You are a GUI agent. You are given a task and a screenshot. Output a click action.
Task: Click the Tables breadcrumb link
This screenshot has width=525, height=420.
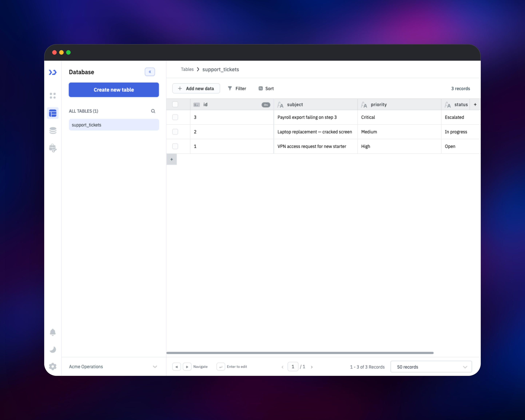pos(187,69)
